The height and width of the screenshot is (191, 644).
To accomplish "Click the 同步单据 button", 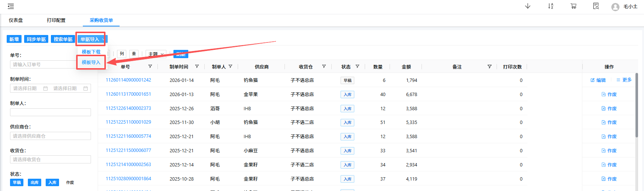I will coord(36,39).
